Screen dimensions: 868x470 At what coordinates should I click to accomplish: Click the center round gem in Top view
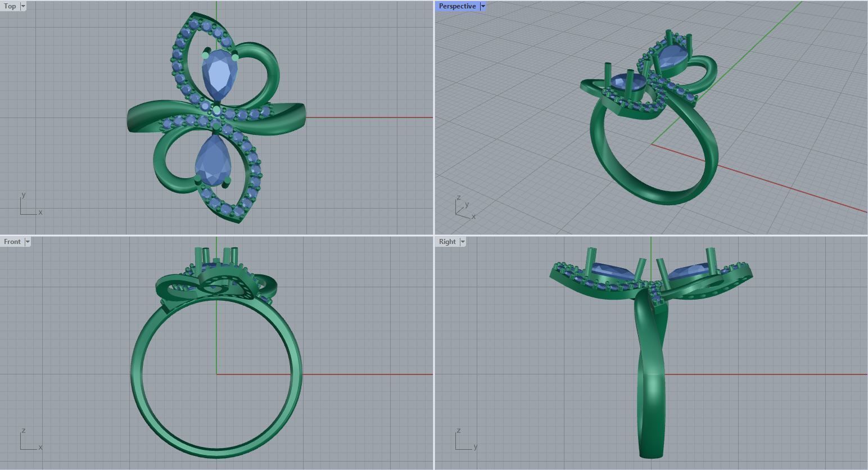pyautogui.click(x=217, y=111)
